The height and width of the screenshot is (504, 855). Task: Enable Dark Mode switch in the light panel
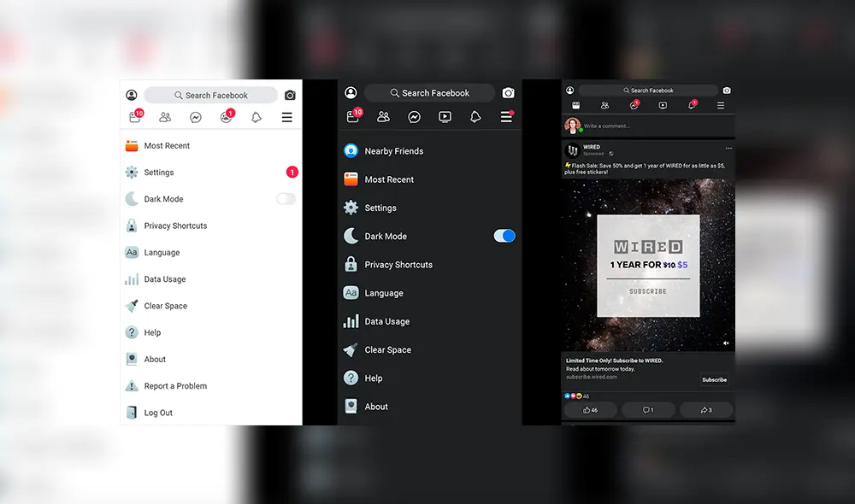286,199
